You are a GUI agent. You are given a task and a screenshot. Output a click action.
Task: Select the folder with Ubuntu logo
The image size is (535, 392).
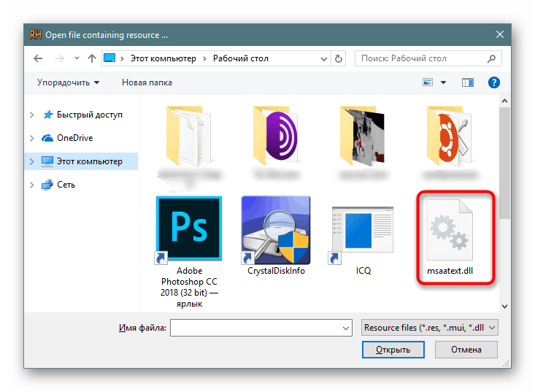[450, 136]
